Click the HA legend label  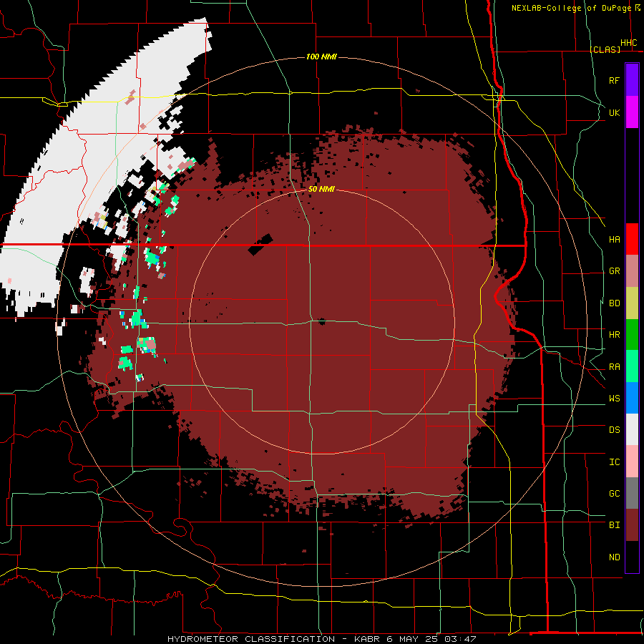point(614,240)
